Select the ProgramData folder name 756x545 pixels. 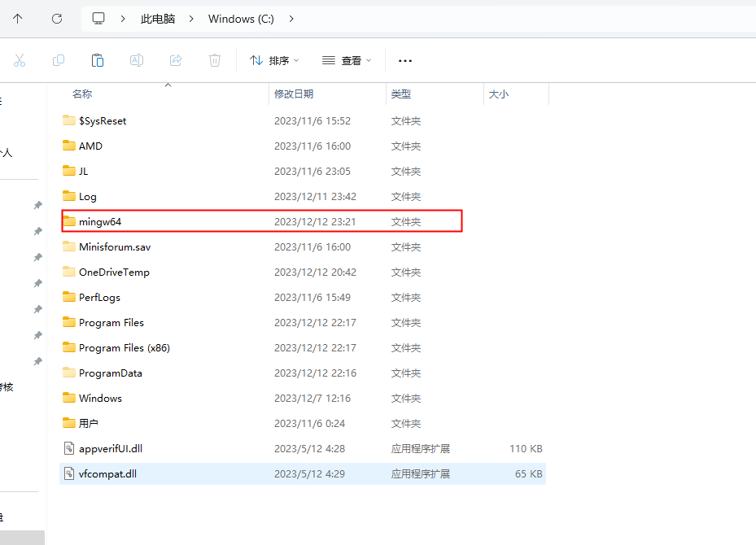pyautogui.click(x=111, y=373)
